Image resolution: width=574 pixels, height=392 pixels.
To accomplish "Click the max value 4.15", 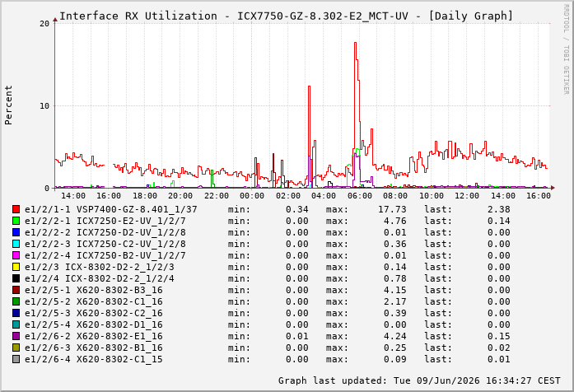I will click(395, 290).
